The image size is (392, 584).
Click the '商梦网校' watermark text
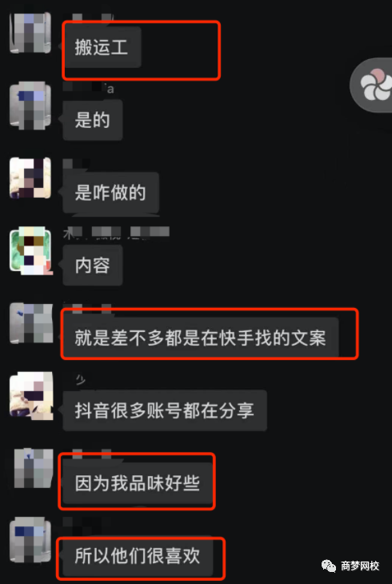359,566
